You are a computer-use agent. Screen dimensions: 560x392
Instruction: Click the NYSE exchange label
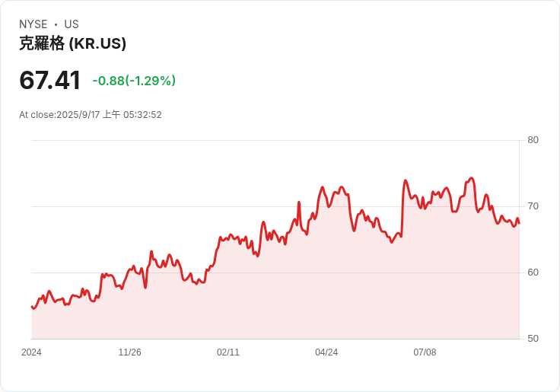point(33,24)
